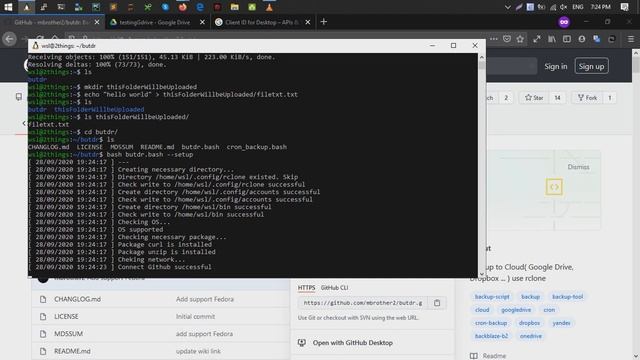Image resolution: width=640 pixels, height=360 pixels.
Task: Click the Sign in link on GitHub
Action: coord(556,66)
